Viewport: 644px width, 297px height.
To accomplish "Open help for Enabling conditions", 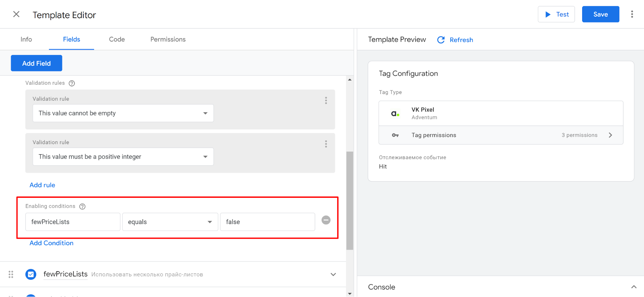I will [x=82, y=206].
